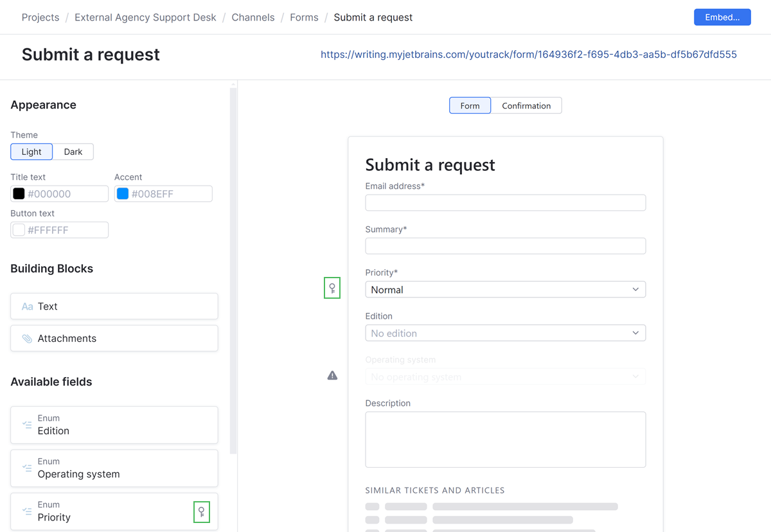This screenshot has height=532, width=771.
Task: Click the Accent color swatch
Action: [x=122, y=193]
